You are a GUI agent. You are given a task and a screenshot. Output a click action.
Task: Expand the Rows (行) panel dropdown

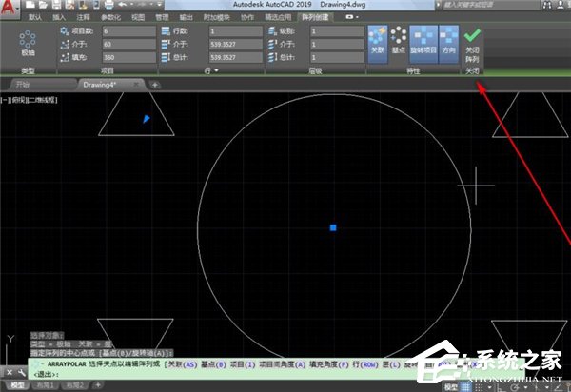[x=217, y=71]
